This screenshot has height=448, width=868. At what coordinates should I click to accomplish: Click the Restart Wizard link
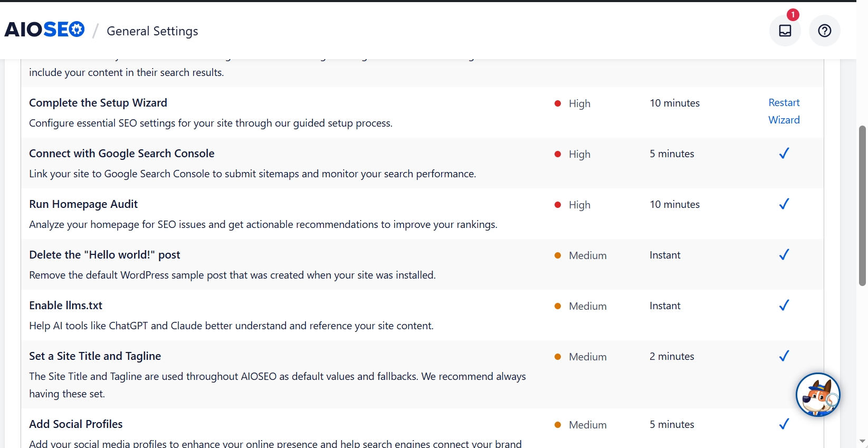[784, 111]
